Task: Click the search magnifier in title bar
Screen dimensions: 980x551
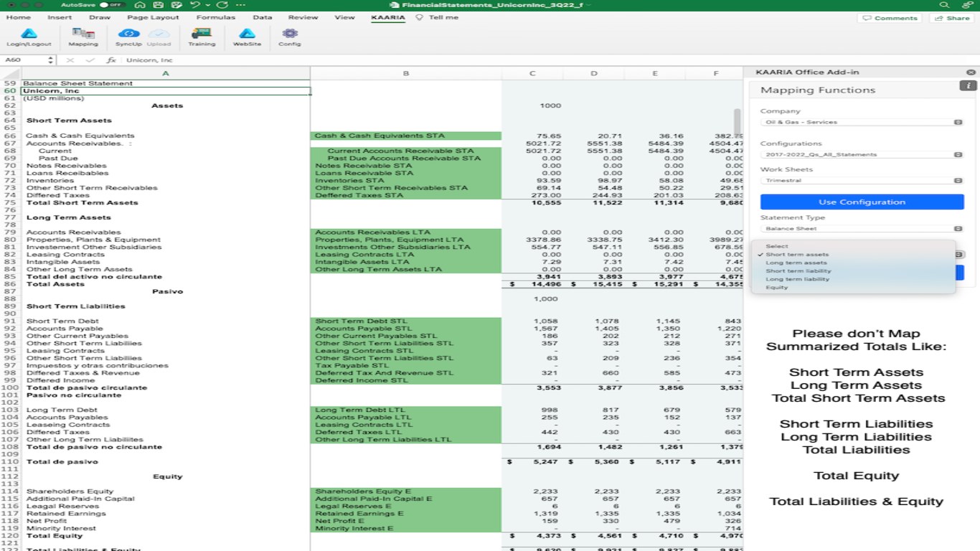Action: point(945,5)
